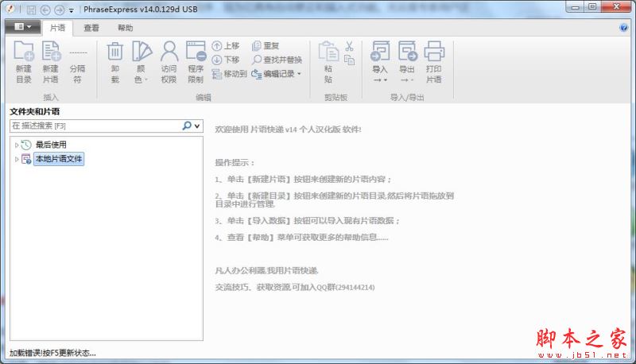Click the scissors cut icon

coord(349,46)
